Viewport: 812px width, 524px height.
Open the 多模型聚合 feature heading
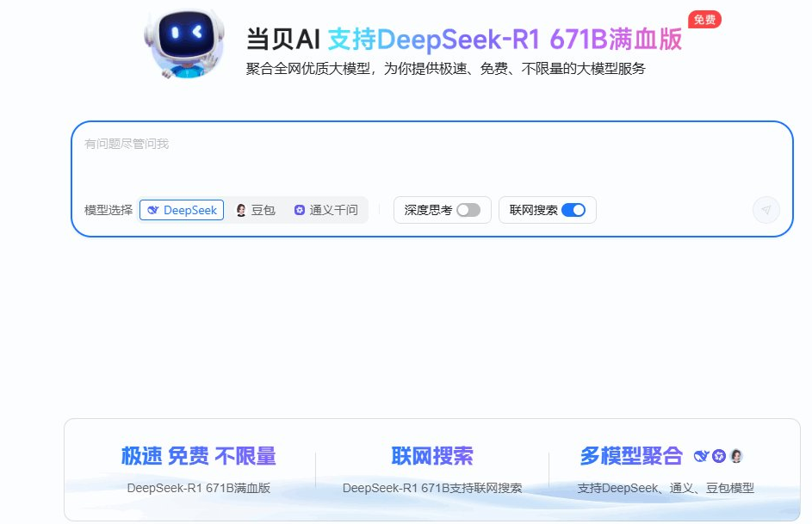coord(631,456)
